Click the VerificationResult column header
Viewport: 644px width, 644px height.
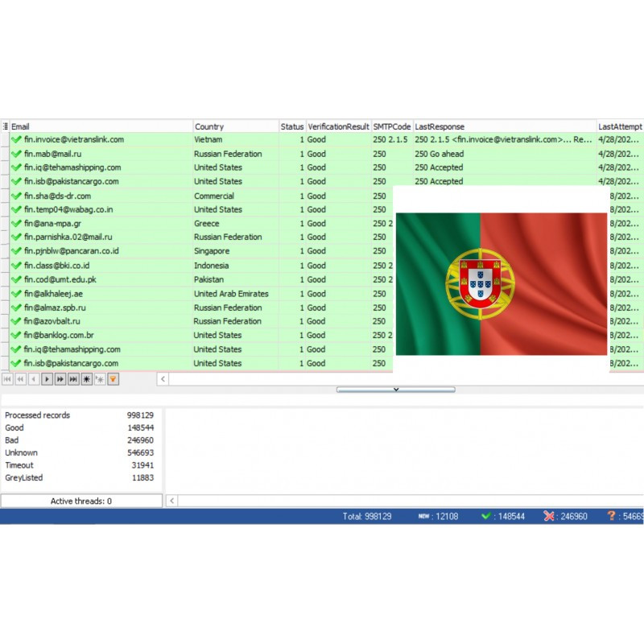[338, 126]
